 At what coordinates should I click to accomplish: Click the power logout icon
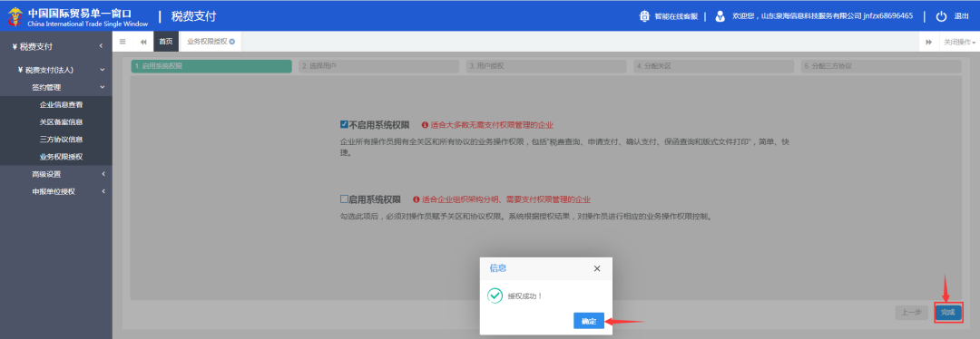pyautogui.click(x=941, y=16)
